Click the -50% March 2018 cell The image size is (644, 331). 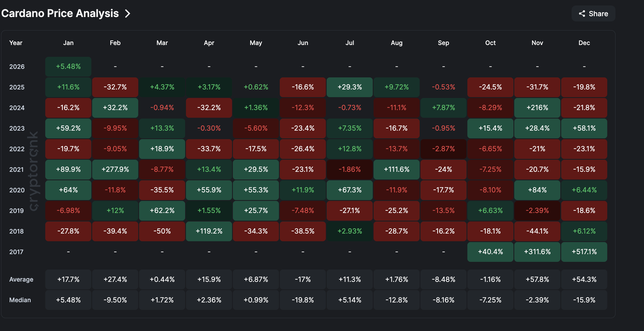point(162,231)
